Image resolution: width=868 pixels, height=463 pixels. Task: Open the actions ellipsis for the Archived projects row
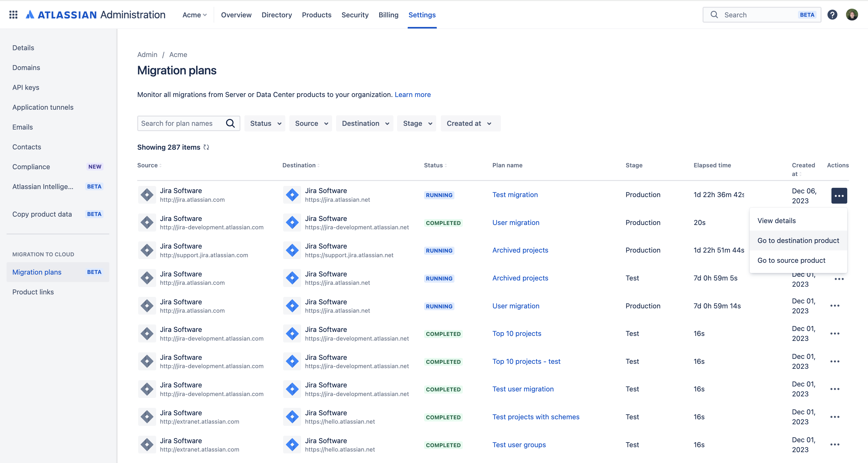840,279
